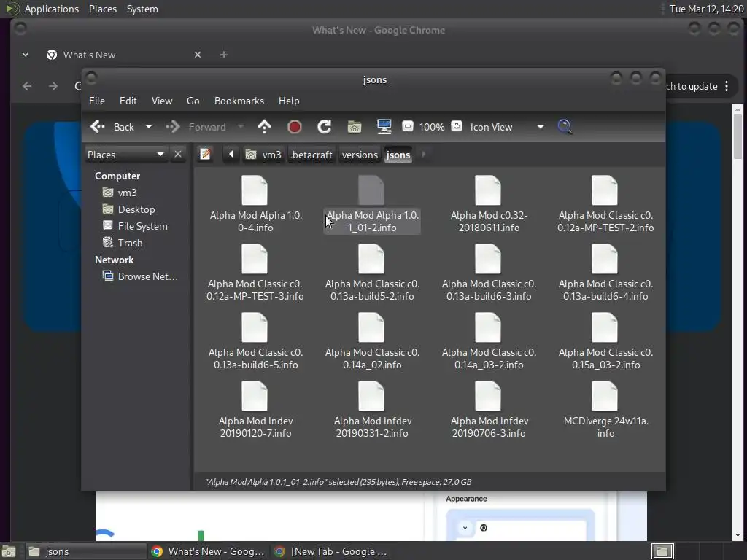Select file Alpha Mod Alpha 1.0.1_01-2.info
The image size is (747, 560).
[371, 204]
